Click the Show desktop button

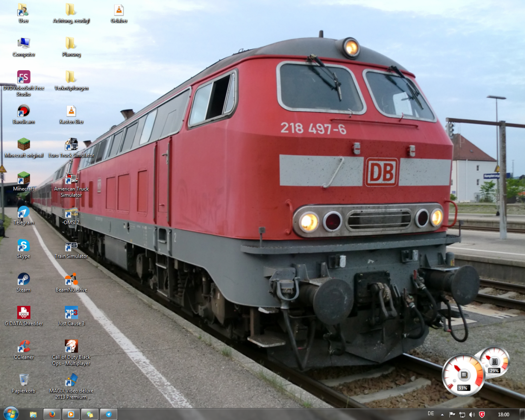coord(522,414)
